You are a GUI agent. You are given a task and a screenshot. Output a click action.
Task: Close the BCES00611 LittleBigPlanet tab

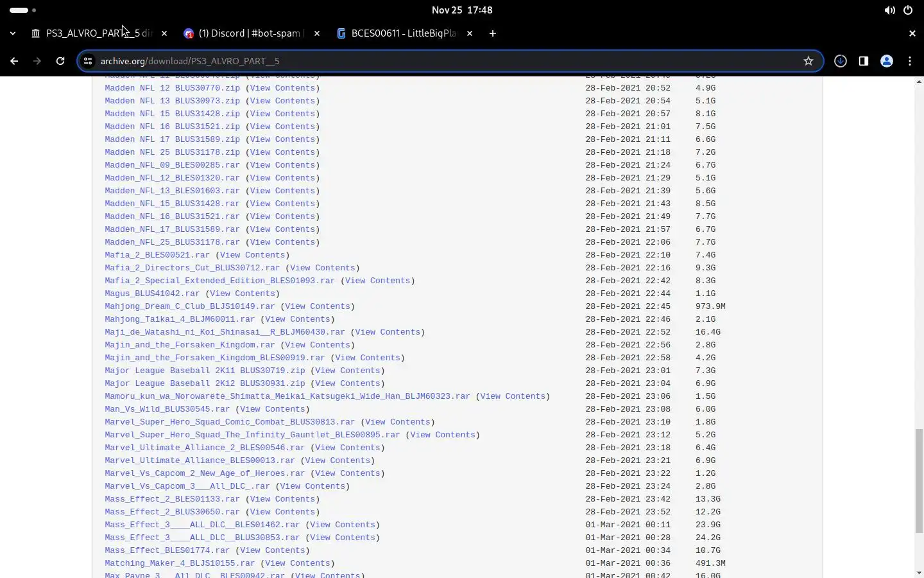point(470,33)
